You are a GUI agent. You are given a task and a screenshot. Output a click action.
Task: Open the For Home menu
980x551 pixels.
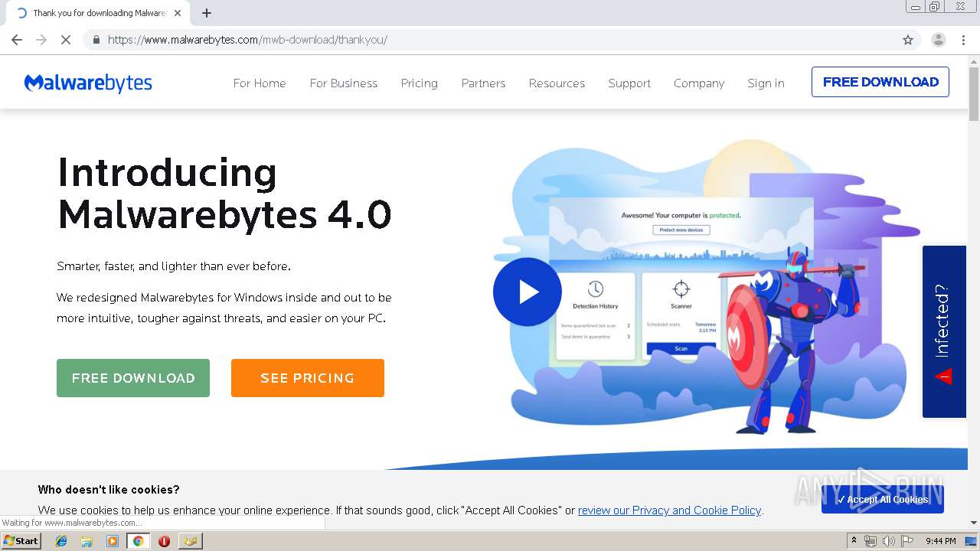click(260, 83)
